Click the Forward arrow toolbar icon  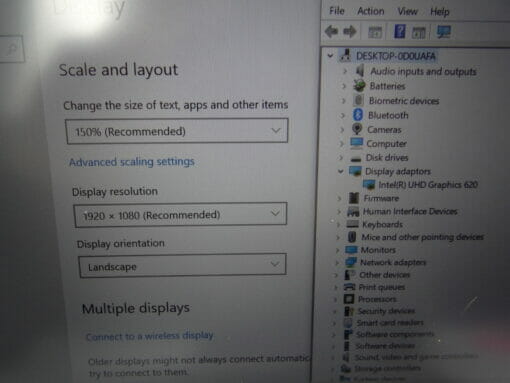pyautogui.click(x=349, y=32)
